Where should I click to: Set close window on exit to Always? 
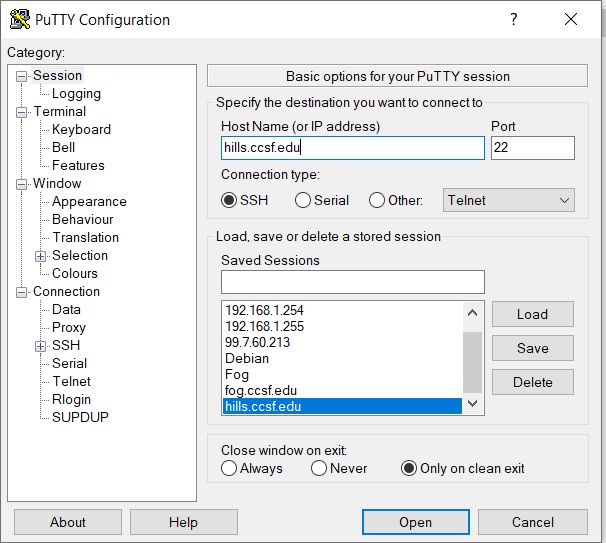click(x=230, y=468)
